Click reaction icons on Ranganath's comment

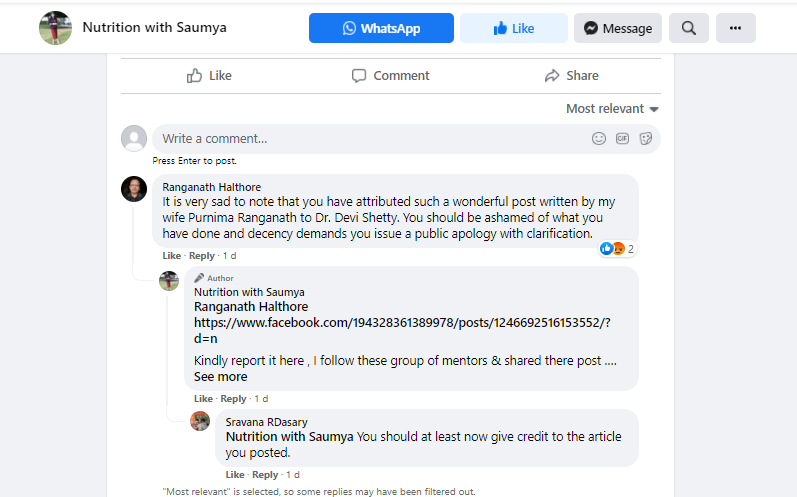pyautogui.click(x=612, y=249)
